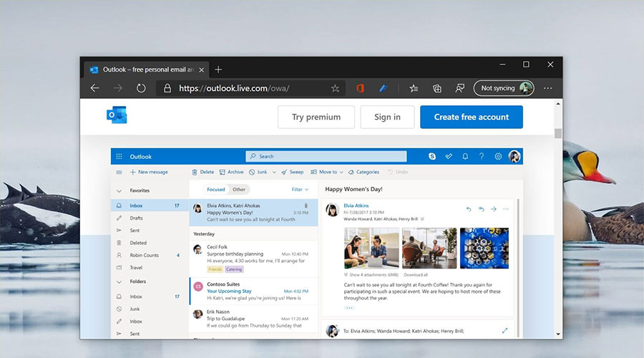Close the Outlook browser tab
Image resolution: width=644 pixels, height=358 pixels.
[x=201, y=70]
